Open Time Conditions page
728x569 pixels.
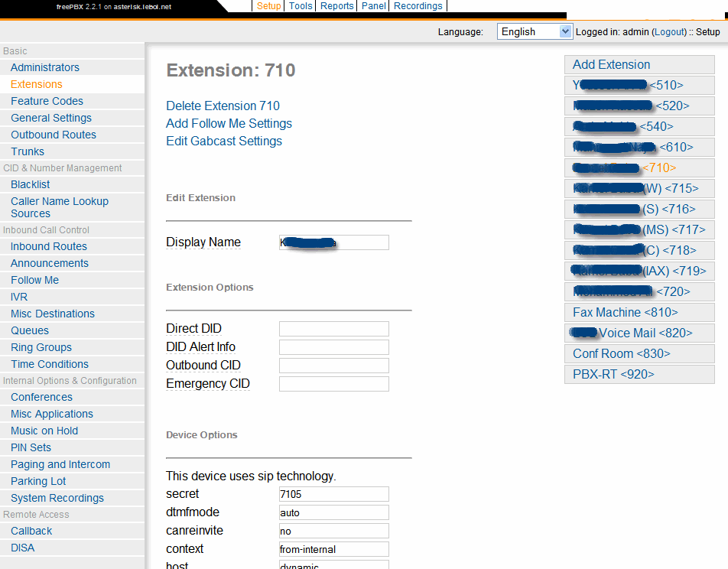(x=50, y=364)
